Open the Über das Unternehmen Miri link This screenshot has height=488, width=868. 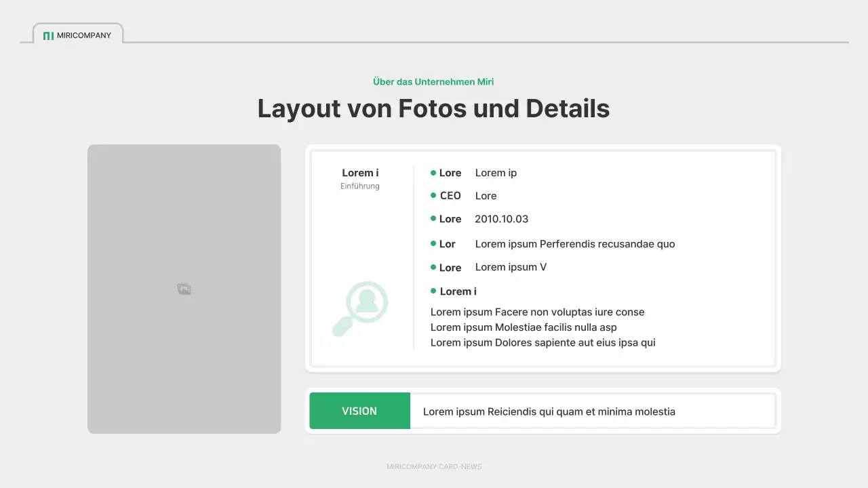point(433,81)
